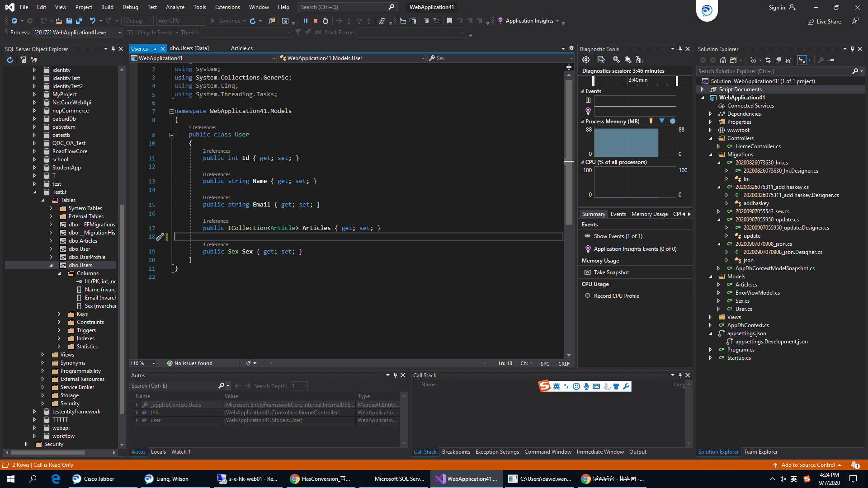Stop debugging with the red square

316,21
